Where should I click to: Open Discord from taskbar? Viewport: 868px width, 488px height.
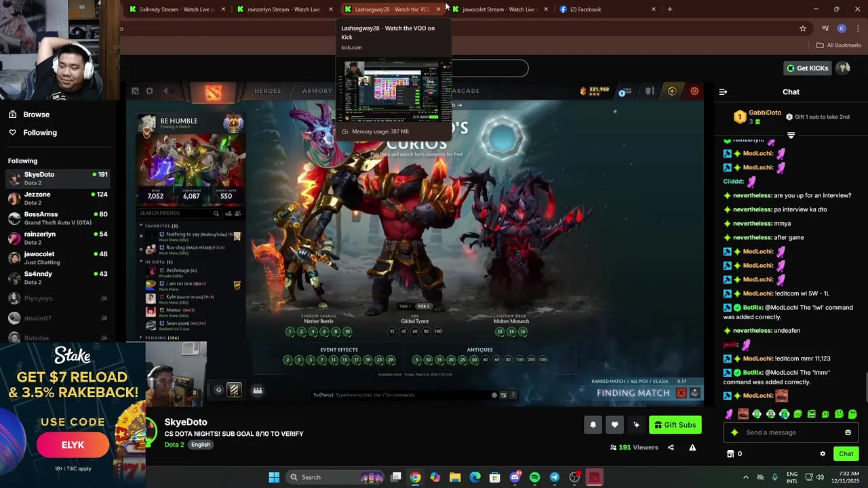(515, 477)
